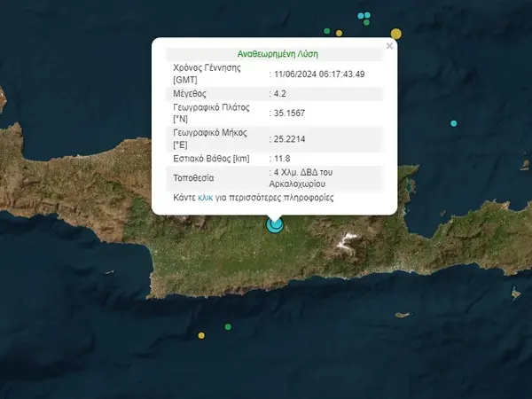Close the earthquake info popup
Screen dimensions: 532x399
point(389,46)
